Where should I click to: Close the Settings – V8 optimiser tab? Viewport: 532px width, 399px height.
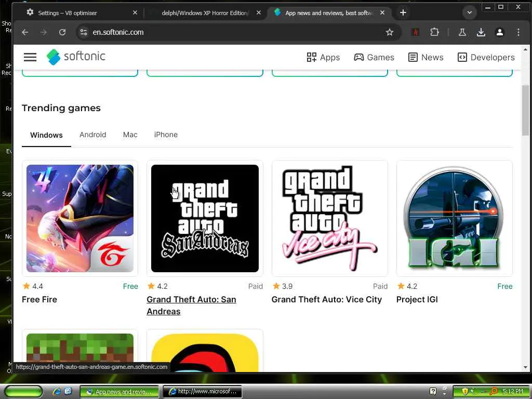coord(135,12)
